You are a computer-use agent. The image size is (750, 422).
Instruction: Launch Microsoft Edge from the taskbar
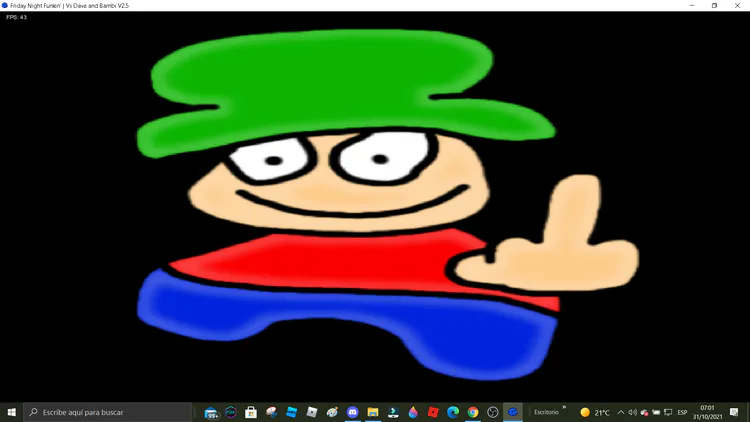(x=453, y=412)
